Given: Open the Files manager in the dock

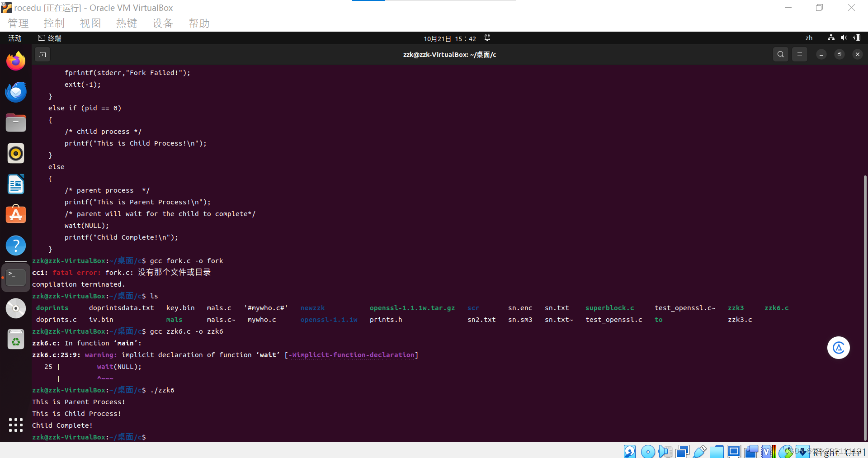Looking at the screenshot, I should (16, 123).
